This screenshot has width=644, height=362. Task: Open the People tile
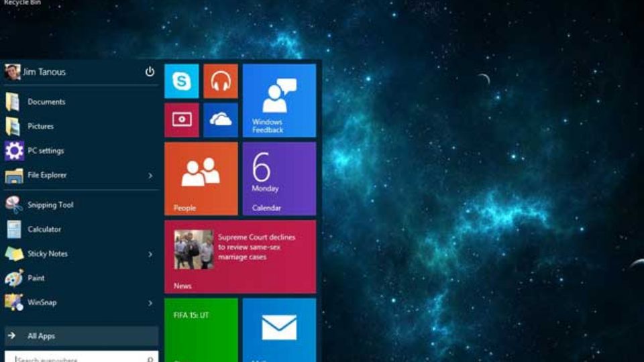(x=201, y=178)
